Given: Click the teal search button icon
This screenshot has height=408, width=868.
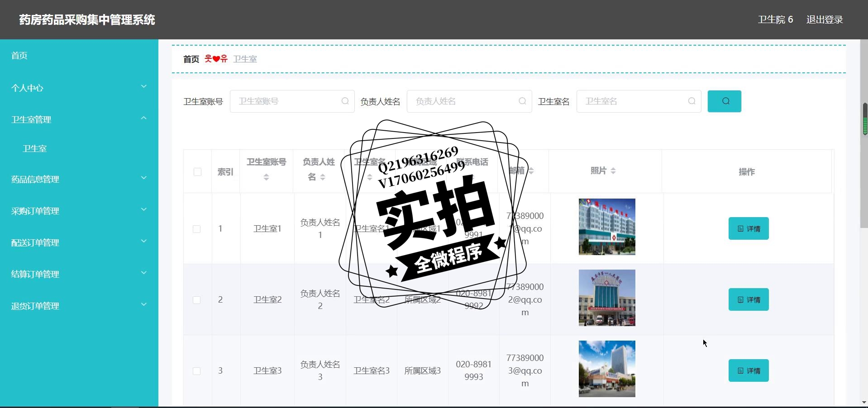Looking at the screenshot, I should pos(725,101).
